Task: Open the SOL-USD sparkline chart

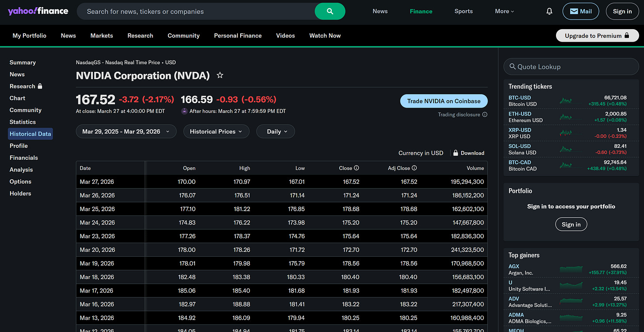Action: [566, 149]
